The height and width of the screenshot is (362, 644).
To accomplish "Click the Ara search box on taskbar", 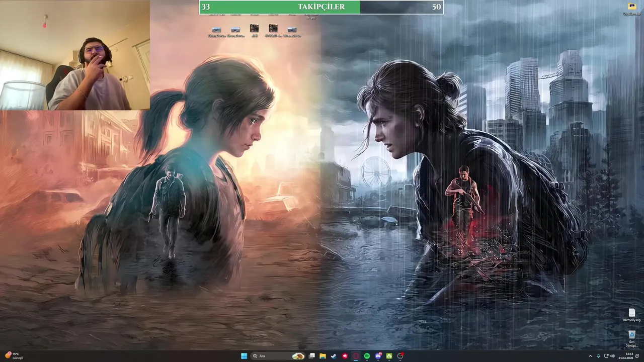I will click(278, 356).
